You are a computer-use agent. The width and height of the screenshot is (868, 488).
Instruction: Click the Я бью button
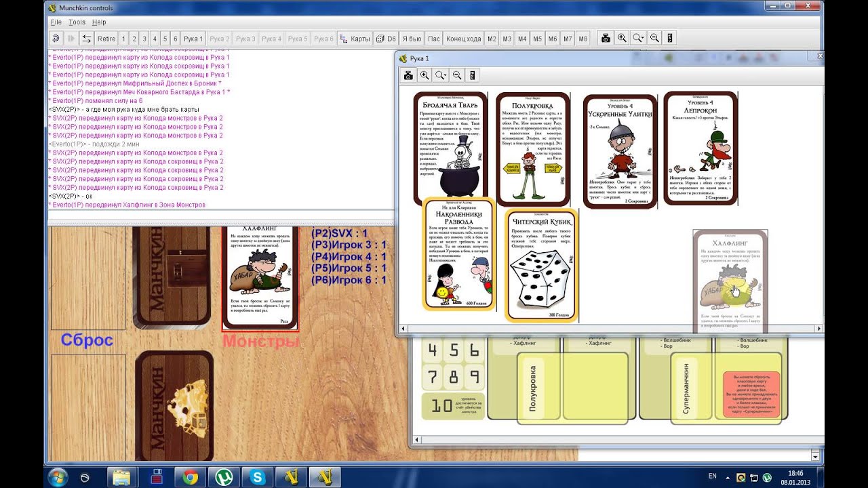pyautogui.click(x=411, y=39)
